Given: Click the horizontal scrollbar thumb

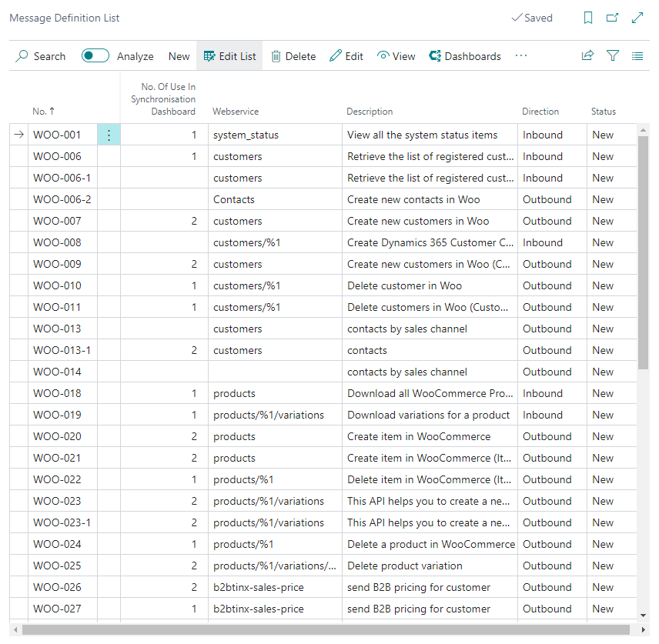Looking at the screenshot, I should (326, 629).
